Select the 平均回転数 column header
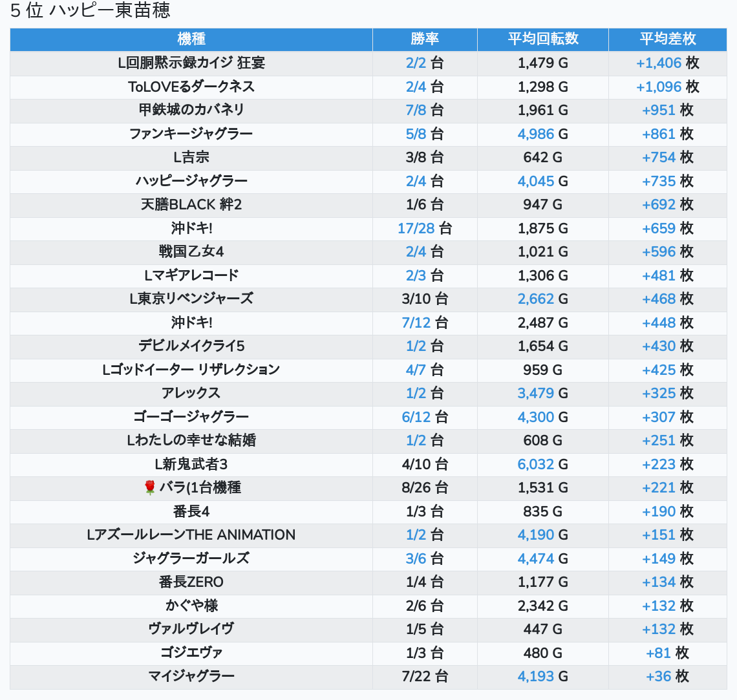 (543, 39)
